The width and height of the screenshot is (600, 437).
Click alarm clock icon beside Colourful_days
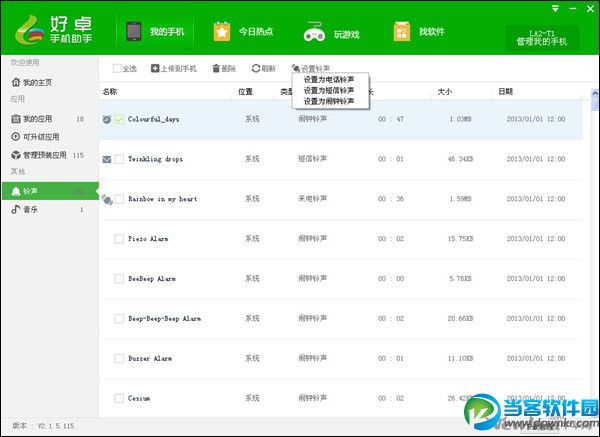pos(107,119)
